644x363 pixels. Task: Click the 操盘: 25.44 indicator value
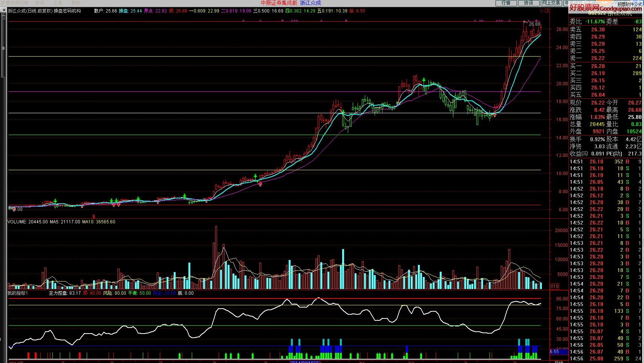[130, 11]
